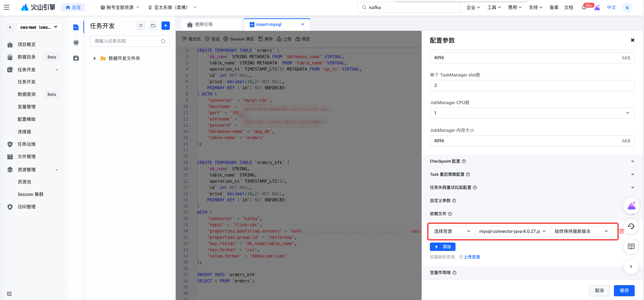Viewport: 644px width, 300px height.
Task: Open the 账号全部资源 dropdown
Action: coord(120,7)
